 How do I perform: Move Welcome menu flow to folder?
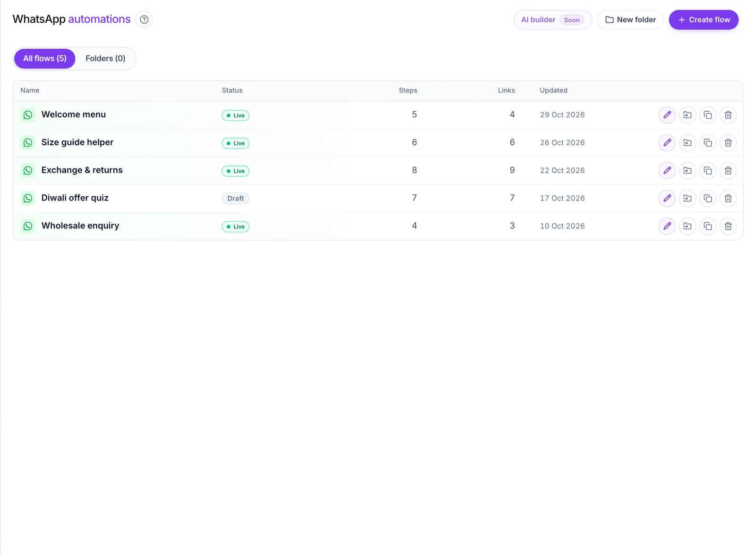[x=687, y=115]
